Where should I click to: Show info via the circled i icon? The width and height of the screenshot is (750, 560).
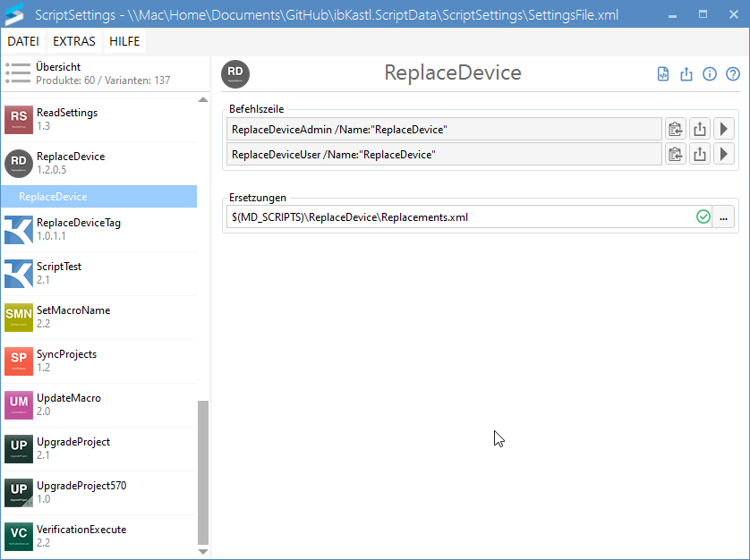[710, 74]
